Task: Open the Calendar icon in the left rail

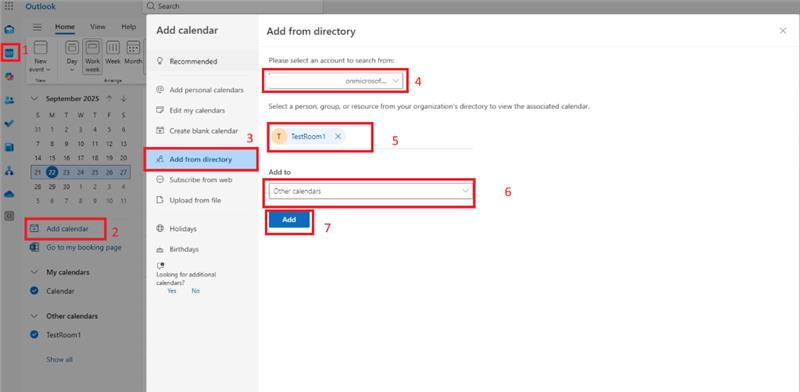Action: (x=9, y=53)
